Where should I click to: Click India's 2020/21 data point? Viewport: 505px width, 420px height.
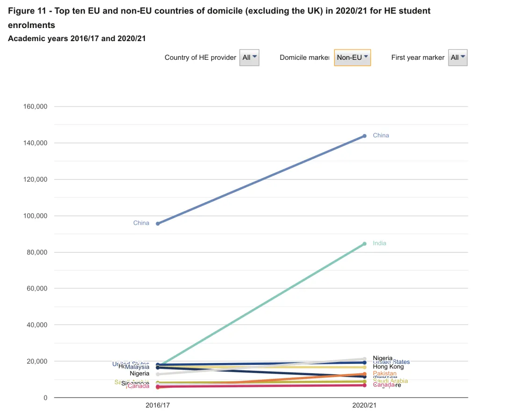[364, 244]
